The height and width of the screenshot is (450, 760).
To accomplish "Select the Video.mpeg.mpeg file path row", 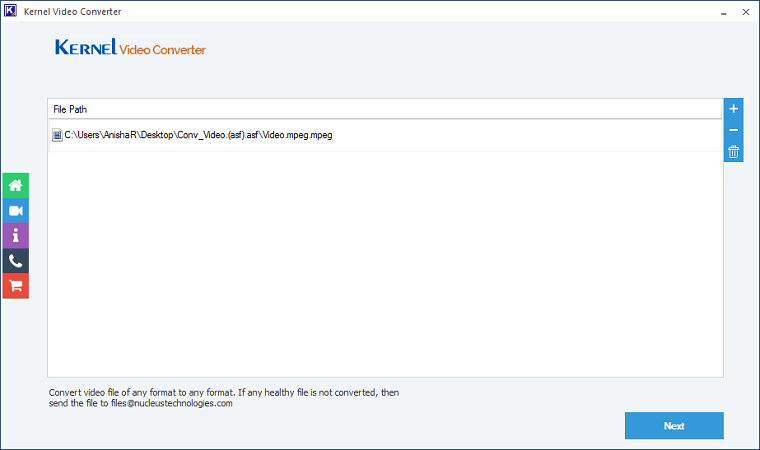I will tap(385, 135).
